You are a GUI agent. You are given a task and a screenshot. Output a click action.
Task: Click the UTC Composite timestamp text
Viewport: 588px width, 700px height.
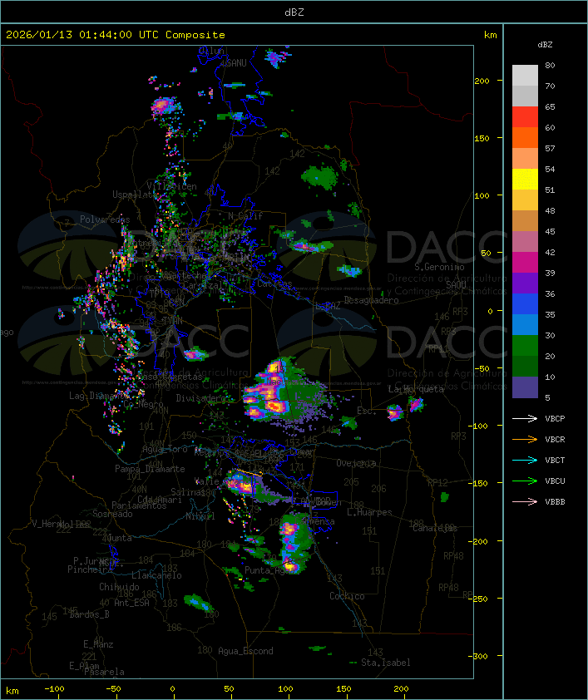point(116,35)
